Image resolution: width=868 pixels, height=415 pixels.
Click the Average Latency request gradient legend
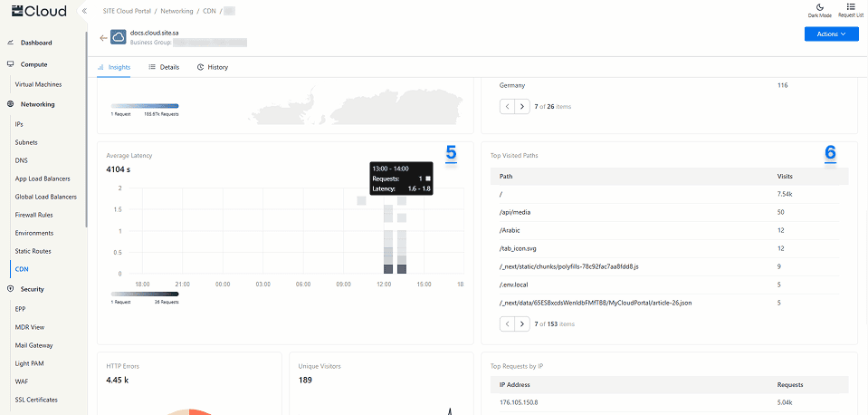[145, 294]
